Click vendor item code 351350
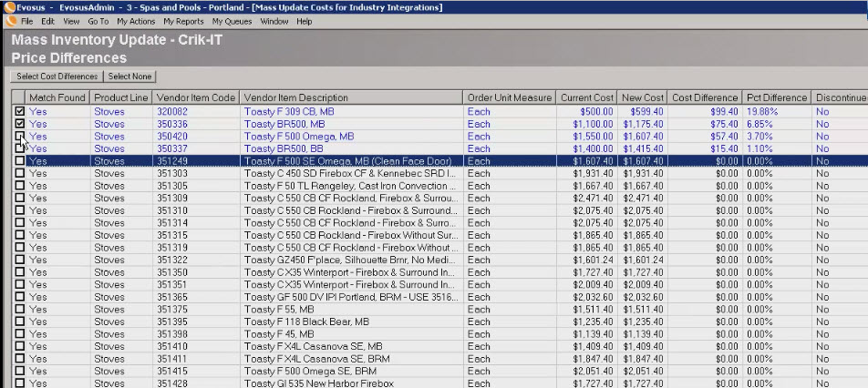868x388 pixels. pos(171,272)
